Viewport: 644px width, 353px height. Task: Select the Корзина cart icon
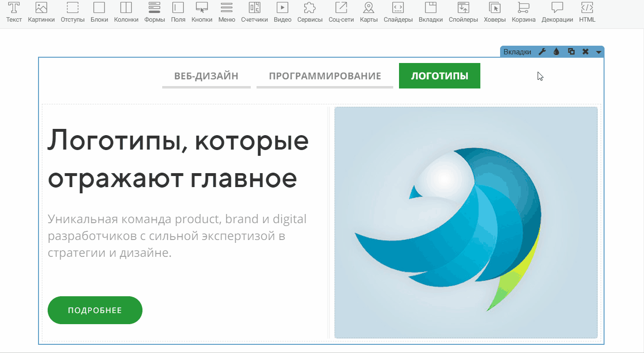pos(523,8)
